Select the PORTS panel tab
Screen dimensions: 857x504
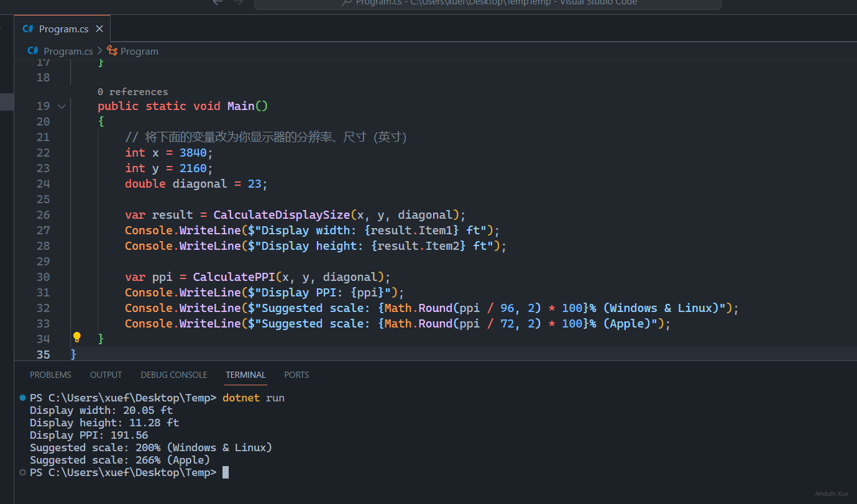coord(296,375)
